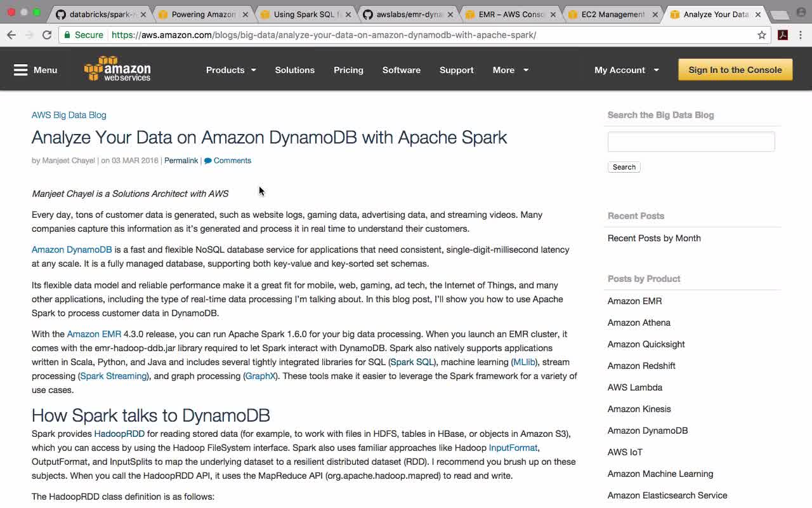Open Amazon Machine Learning posts

click(660, 474)
